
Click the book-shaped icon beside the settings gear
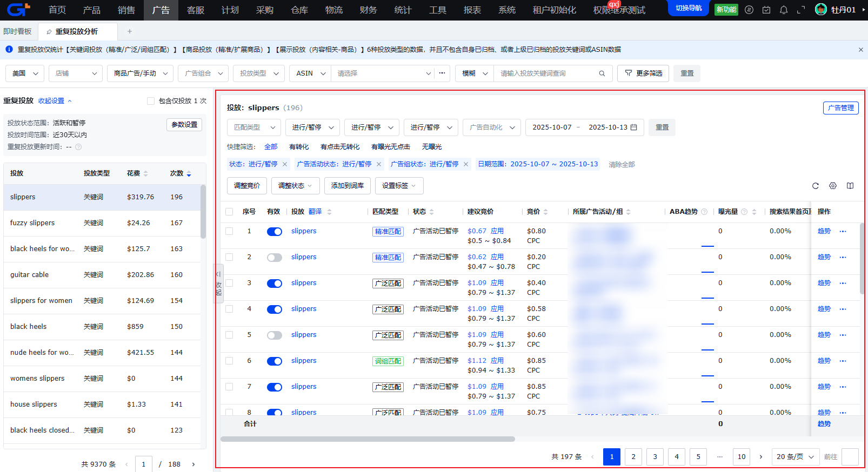point(850,186)
